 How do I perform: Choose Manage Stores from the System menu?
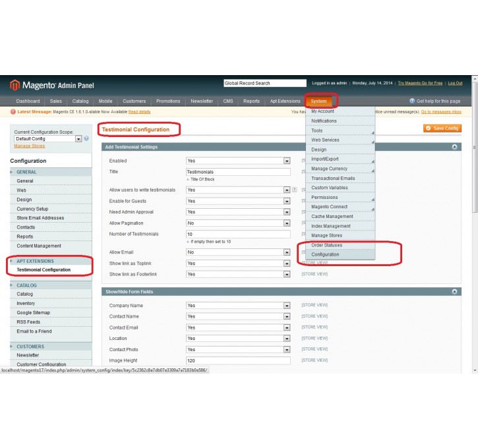click(340, 236)
